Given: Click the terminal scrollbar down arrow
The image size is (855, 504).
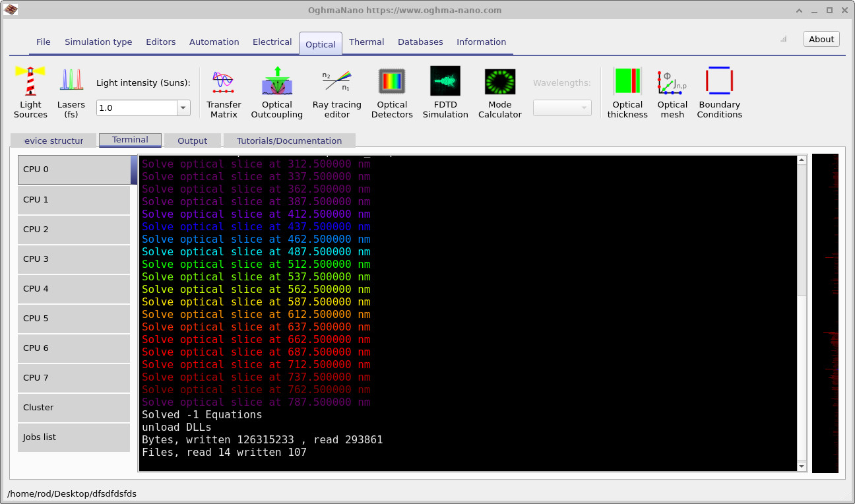Looking at the screenshot, I should (802, 466).
